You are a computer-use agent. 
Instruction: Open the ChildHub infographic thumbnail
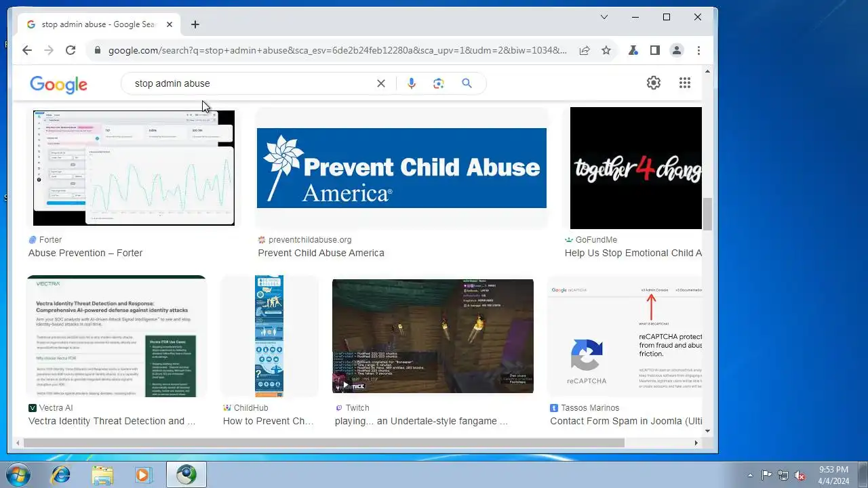click(269, 336)
